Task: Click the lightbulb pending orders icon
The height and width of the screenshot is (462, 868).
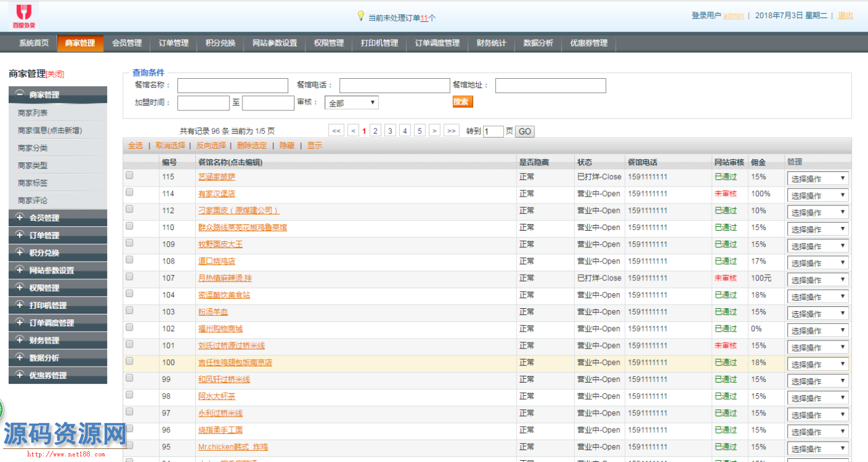Action: (361, 16)
